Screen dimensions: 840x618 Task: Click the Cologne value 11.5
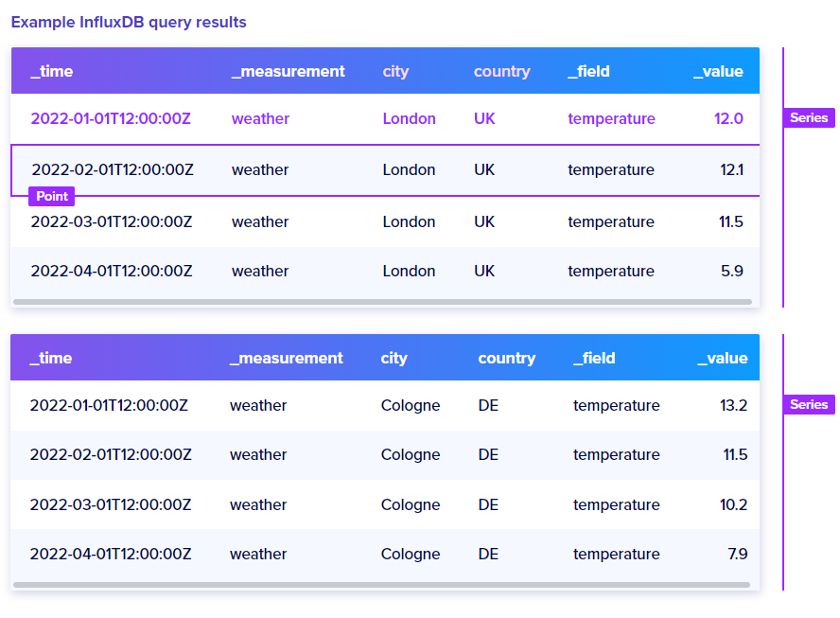(735, 454)
